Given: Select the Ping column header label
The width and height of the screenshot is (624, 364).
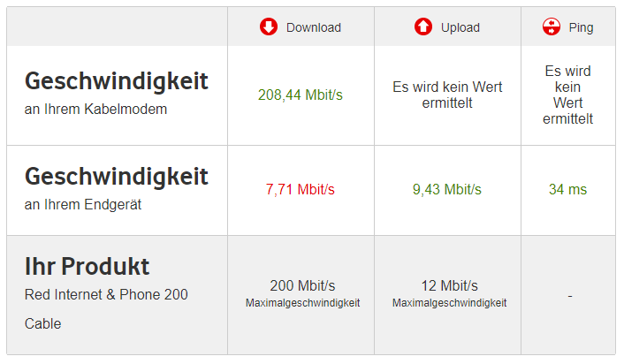Looking at the screenshot, I should [x=581, y=27].
